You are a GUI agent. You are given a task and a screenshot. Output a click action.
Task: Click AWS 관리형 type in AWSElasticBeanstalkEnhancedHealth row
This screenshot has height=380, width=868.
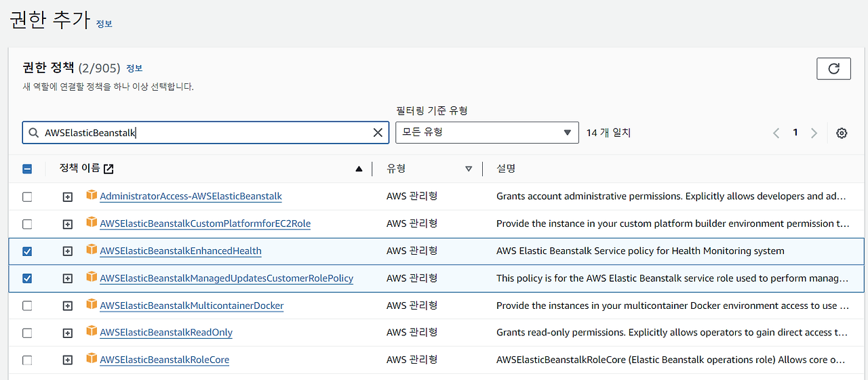pyautogui.click(x=412, y=251)
